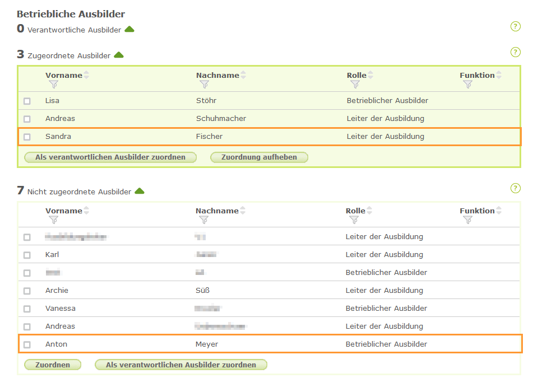Open Funktion filter in Zugeordnete Ausbilder table
This screenshot has width=547, height=392.
click(469, 85)
